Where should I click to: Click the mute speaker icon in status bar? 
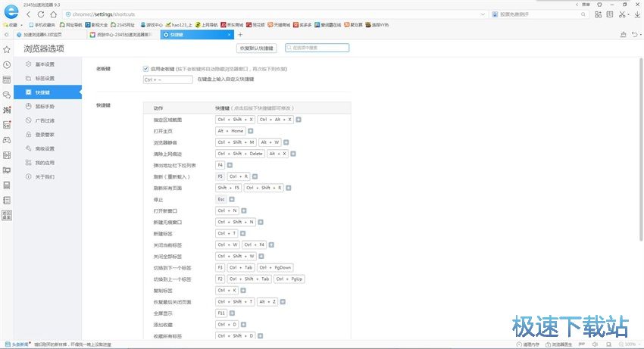[x=595, y=344]
